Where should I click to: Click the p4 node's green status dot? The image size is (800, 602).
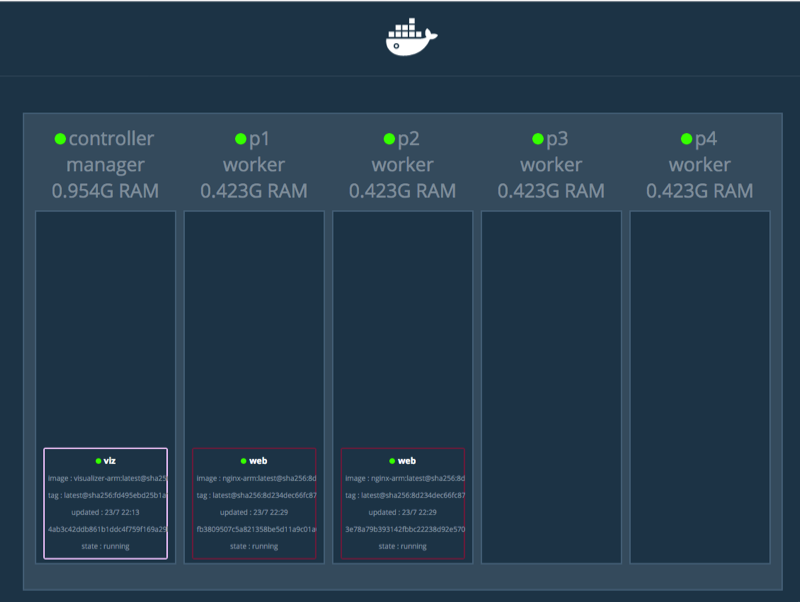pos(686,139)
